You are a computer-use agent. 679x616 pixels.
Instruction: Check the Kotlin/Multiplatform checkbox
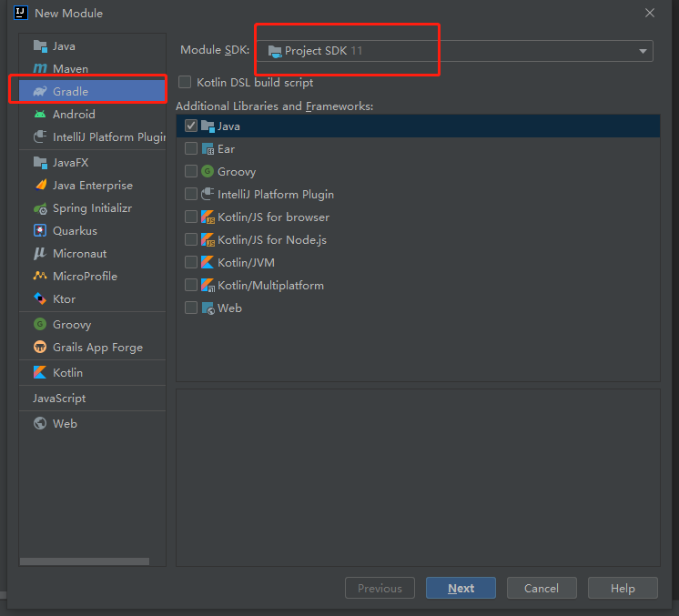tap(191, 286)
